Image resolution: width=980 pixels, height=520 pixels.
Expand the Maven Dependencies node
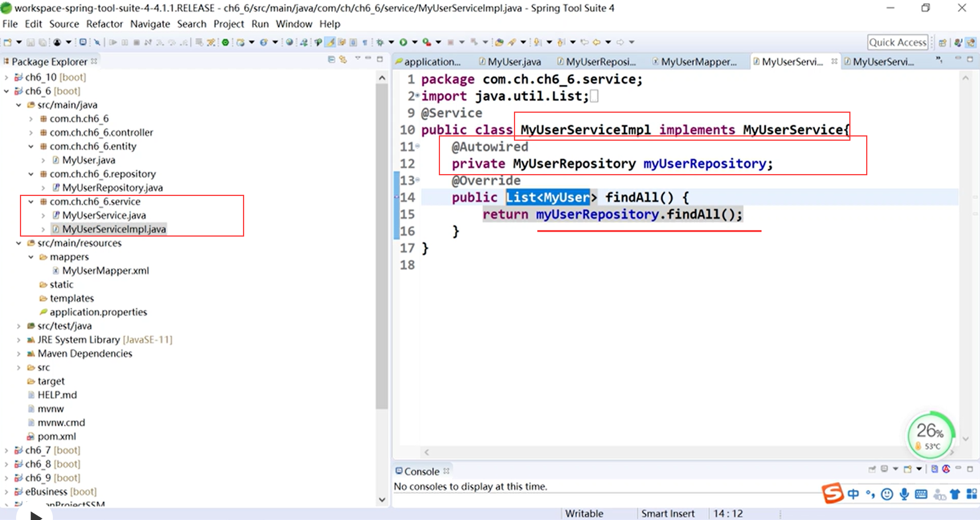[18, 354]
